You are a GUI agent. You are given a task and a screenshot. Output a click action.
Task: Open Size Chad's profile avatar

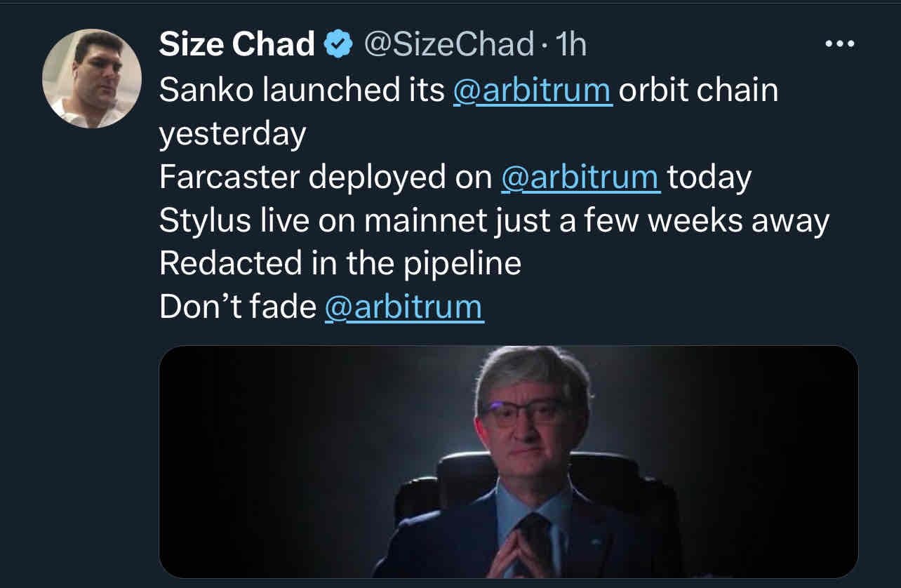pos(92,79)
